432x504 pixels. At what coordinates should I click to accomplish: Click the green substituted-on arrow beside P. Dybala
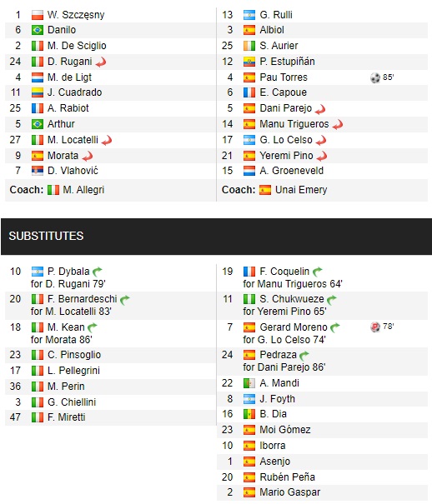click(98, 272)
